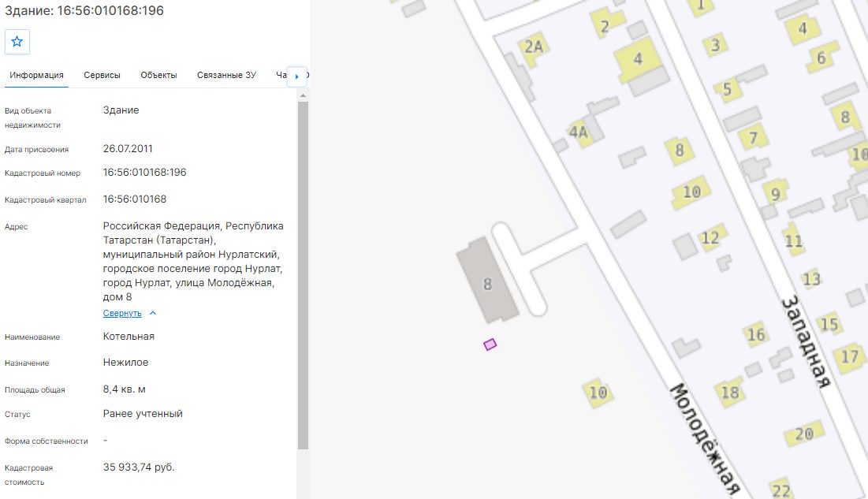Click the Назначение value Нежилое
The width and height of the screenshot is (868, 499).
[x=125, y=362]
